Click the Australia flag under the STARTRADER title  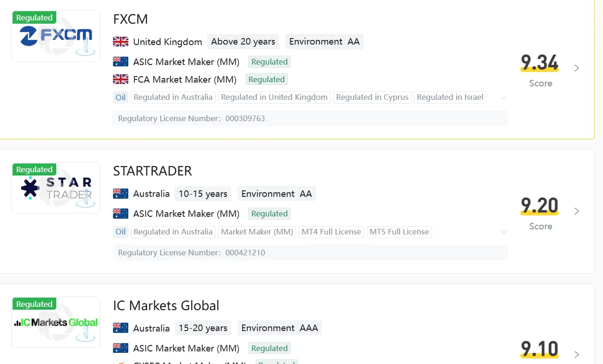pyautogui.click(x=120, y=194)
